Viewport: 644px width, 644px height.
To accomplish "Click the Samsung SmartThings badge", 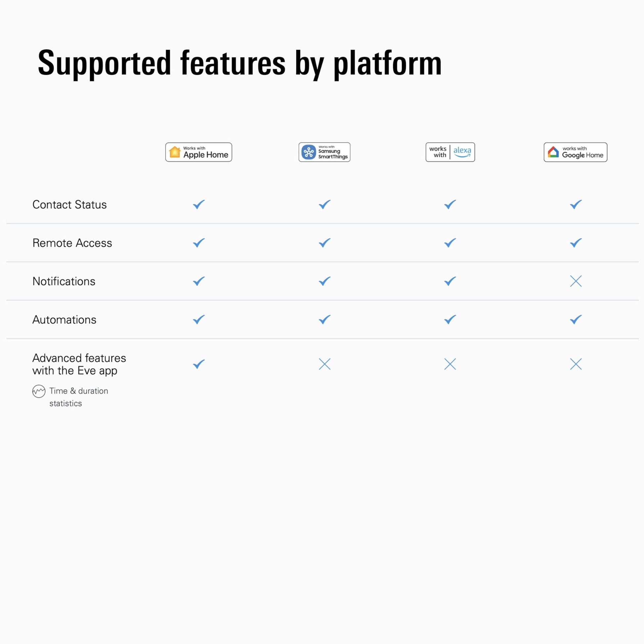I will [324, 152].
